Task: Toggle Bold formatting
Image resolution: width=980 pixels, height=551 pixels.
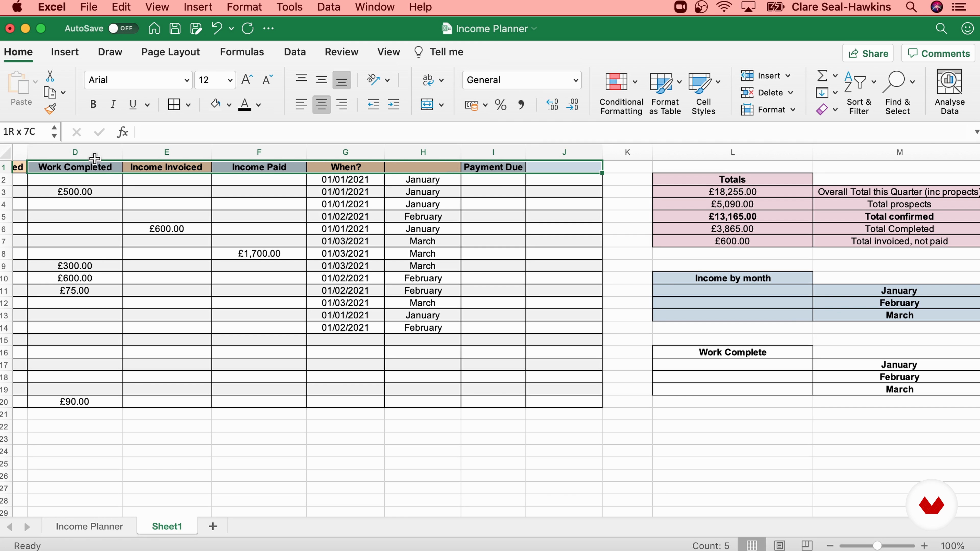Action: (x=93, y=104)
